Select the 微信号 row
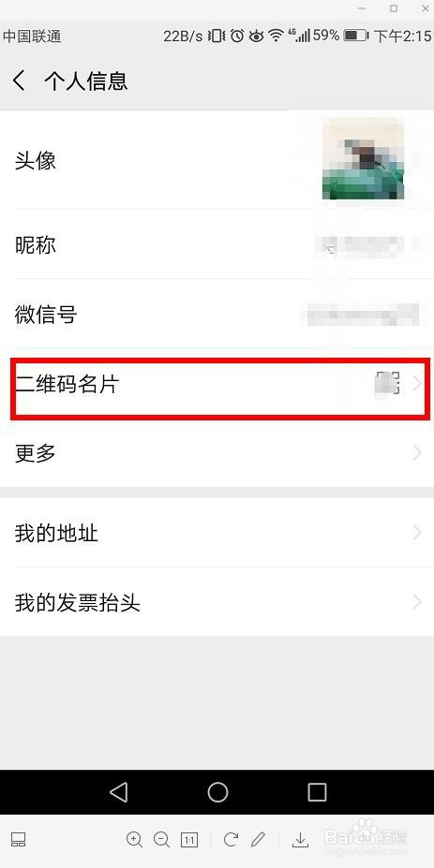The image size is (434, 868). pyautogui.click(x=217, y=314)
